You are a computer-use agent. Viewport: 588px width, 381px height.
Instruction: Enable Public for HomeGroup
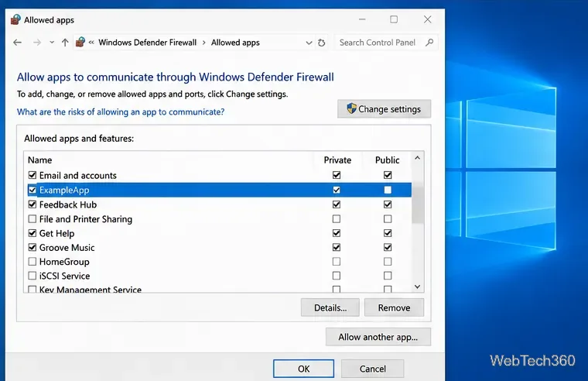click(388, 262)
